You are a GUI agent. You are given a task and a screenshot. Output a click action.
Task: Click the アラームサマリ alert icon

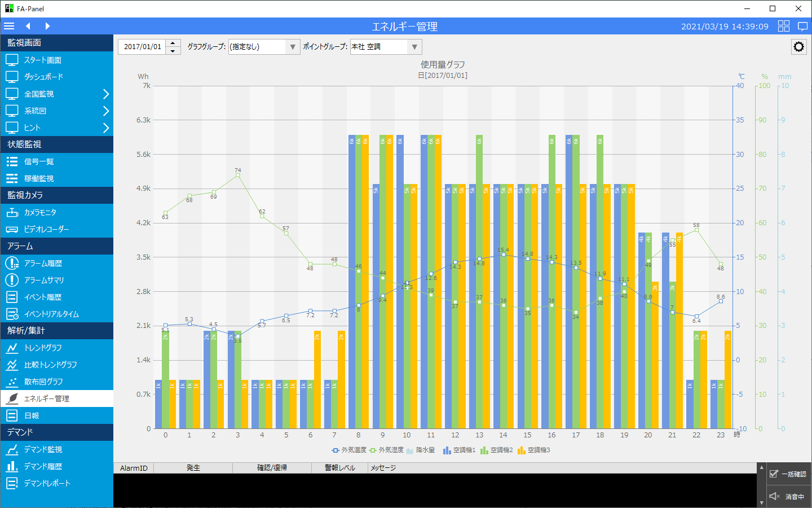pos(12,280)
